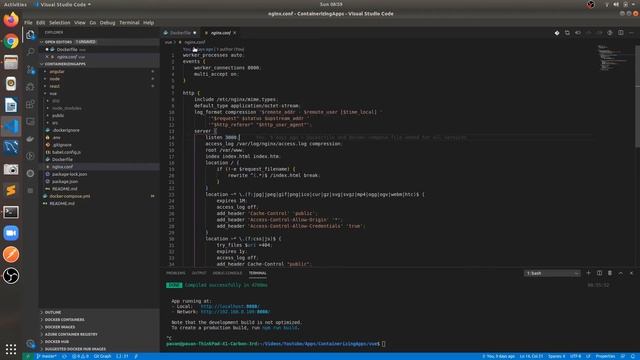Click the feedback smiley in status bar
The image size is (640, 360).
(623, 356)
